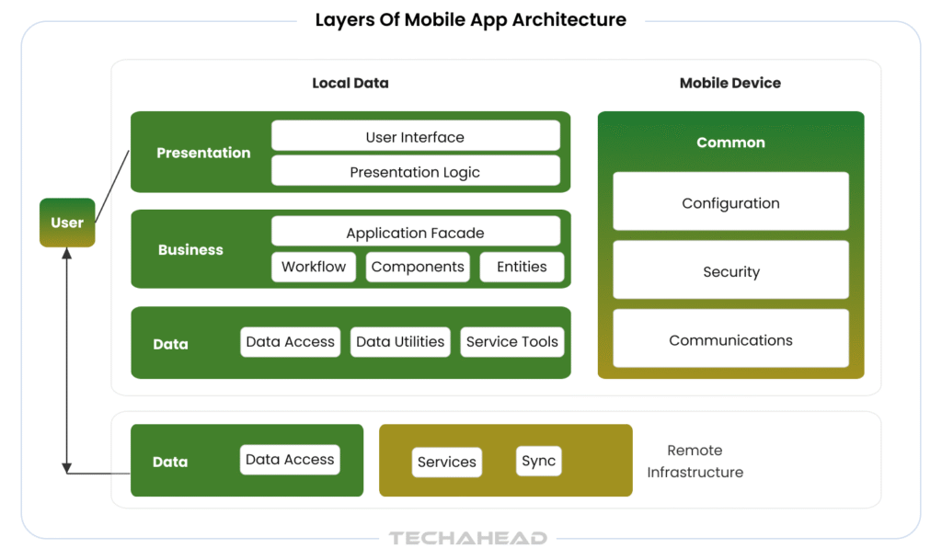Select the Components box

[x=418, y=267]
